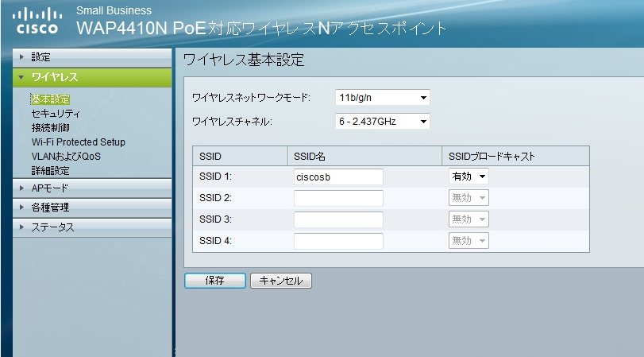Click the SSID 3 name field

coord(338,219)
